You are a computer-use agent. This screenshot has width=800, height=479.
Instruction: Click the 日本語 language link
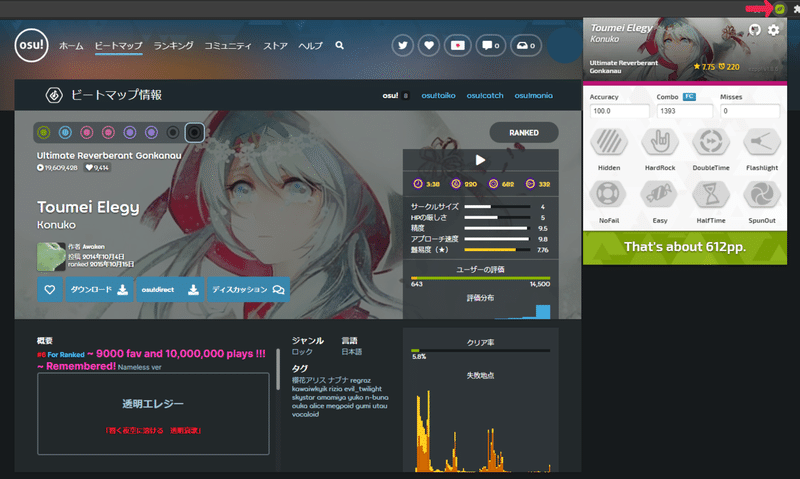(352, 352)
